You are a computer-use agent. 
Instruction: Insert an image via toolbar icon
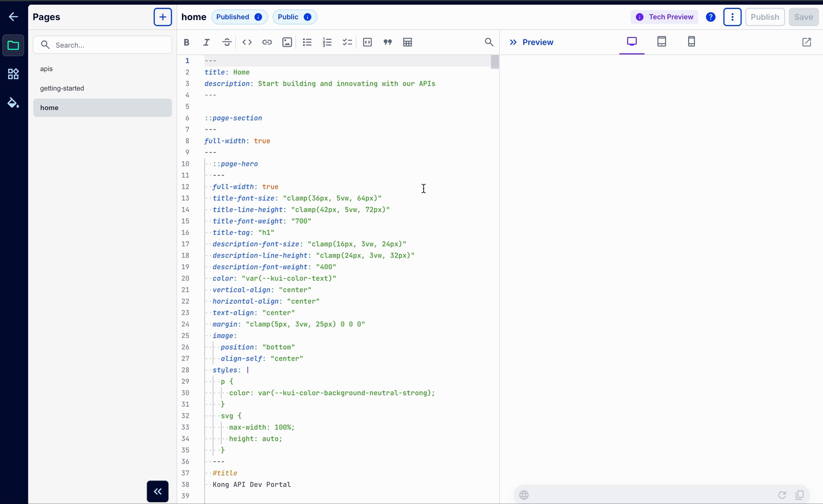point(287,42)
